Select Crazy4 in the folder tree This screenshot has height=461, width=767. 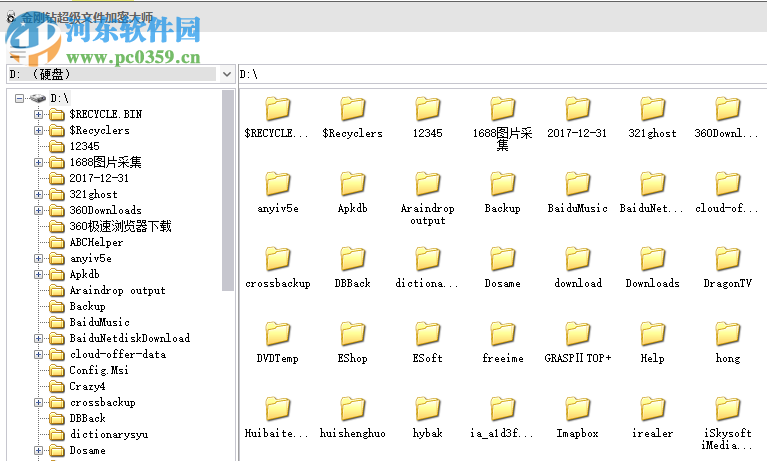(x=87, y=387)
